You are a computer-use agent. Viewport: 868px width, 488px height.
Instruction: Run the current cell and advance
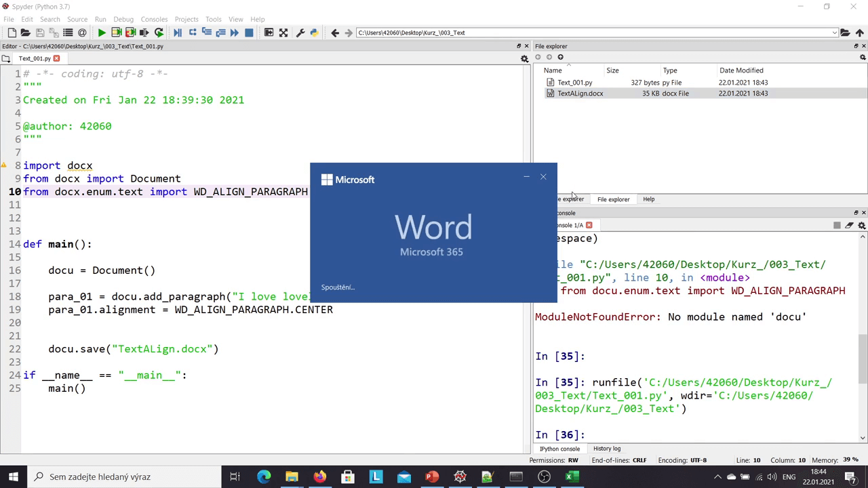[x=130, y=33]
